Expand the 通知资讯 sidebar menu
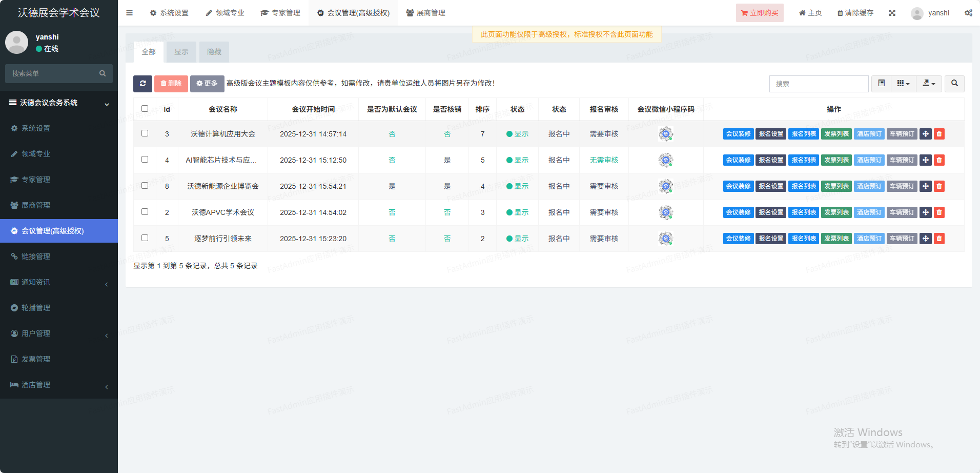This screenshot has width=980, height=473. pyautogui.click(x=59, y=282)
